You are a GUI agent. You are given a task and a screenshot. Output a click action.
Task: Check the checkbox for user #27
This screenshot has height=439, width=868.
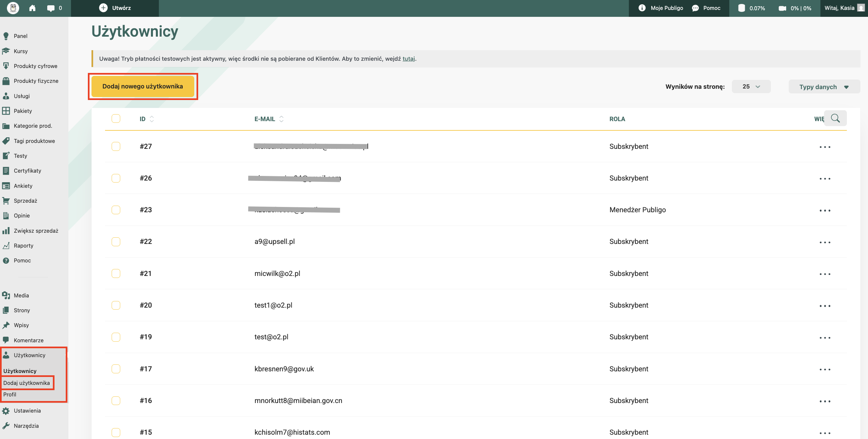(x=116, y=147)
